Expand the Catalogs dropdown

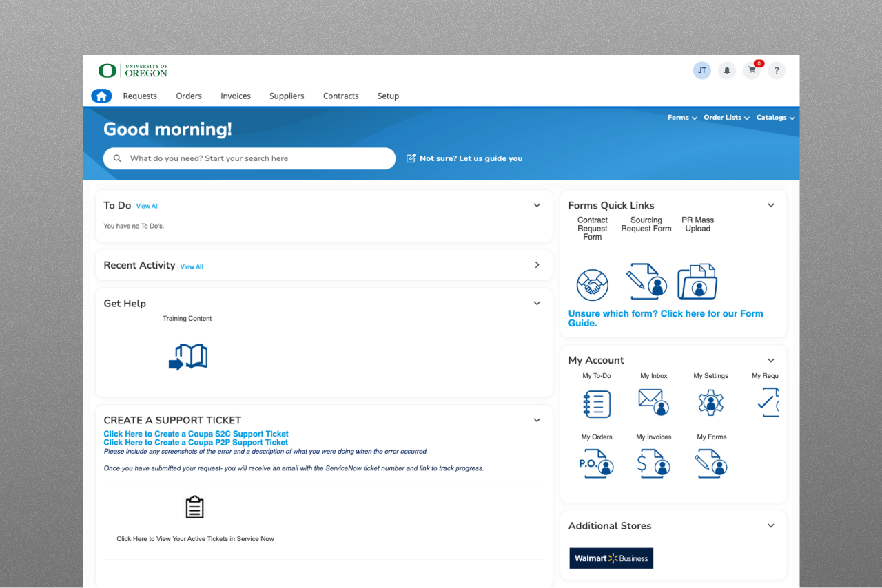pyautogui.click(x=775, y=118)
